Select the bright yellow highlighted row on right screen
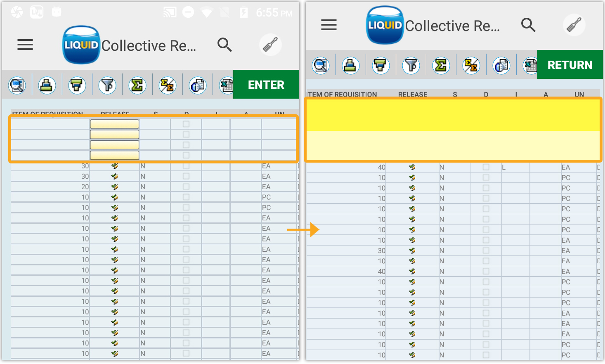Image resolution: width=605 pixels, height=364 pixels. (453, 115)
